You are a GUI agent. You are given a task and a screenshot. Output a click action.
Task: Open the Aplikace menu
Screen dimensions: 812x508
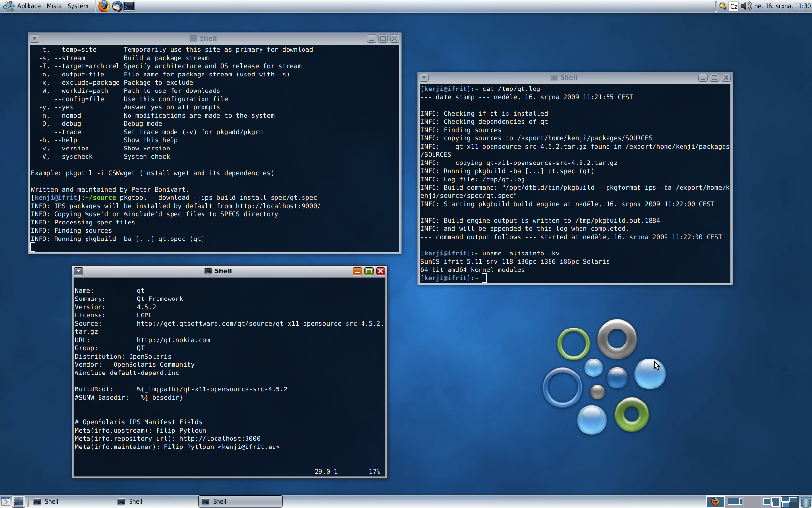click(29, 6)
